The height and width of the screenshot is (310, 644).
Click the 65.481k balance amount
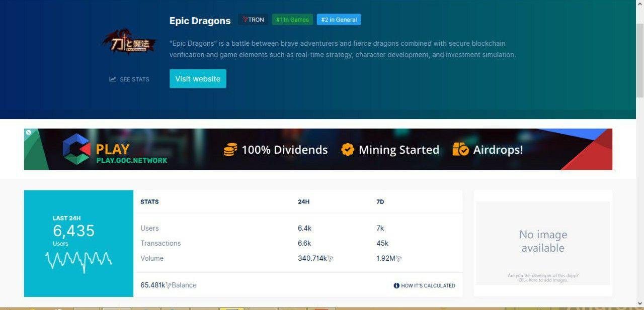pyautogui.click(x=153, y=285)
